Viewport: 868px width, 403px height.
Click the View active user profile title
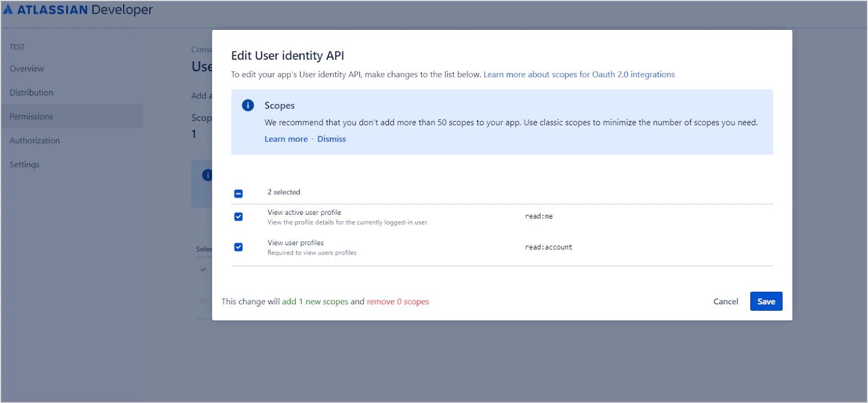(x=304, y=212)
